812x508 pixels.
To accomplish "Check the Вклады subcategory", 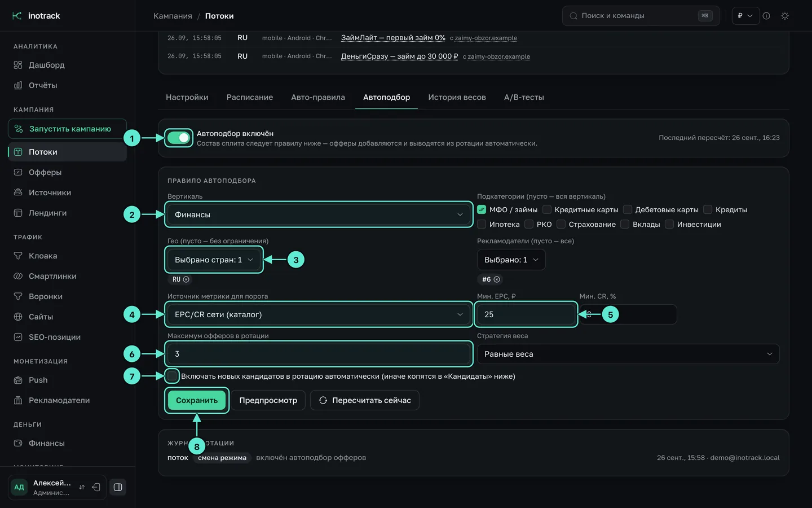I will pyautogui.click(x=625, y=224).
